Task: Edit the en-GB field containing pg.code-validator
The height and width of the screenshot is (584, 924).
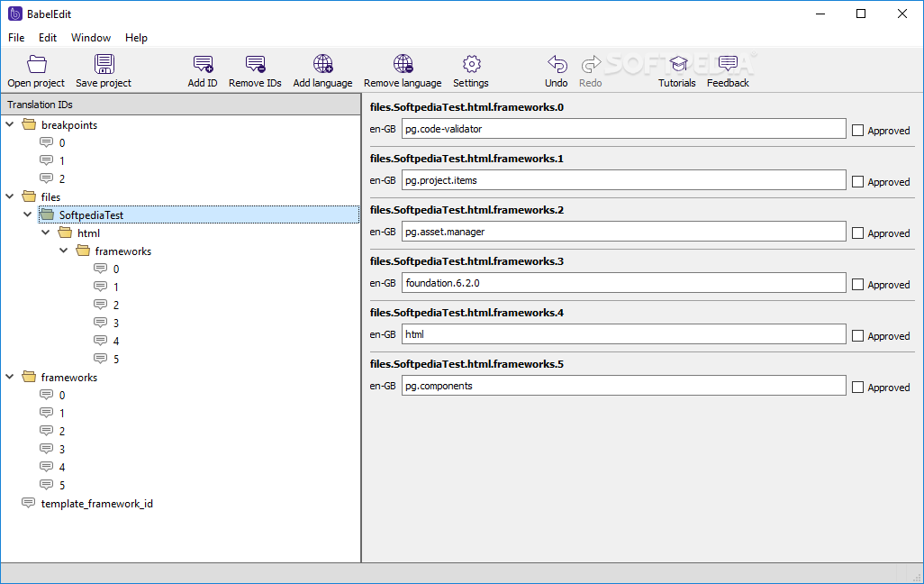Action: (623, 129)
